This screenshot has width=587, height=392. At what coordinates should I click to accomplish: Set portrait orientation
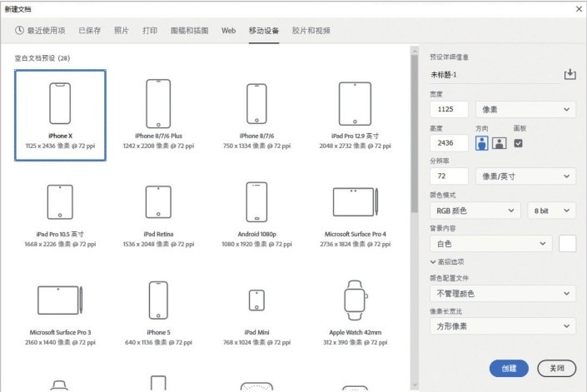click(x=482, y=143)
